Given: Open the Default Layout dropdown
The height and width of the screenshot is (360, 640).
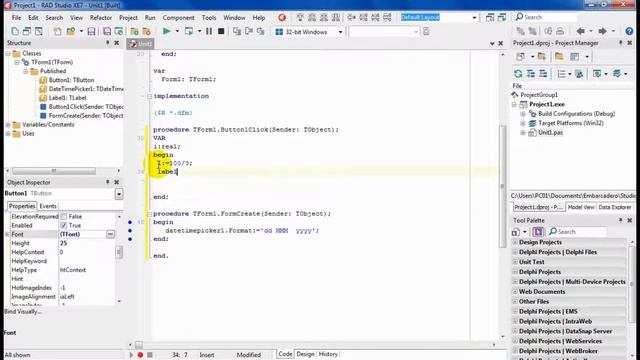Looking at the screenshot, I should tap(474, 18).
